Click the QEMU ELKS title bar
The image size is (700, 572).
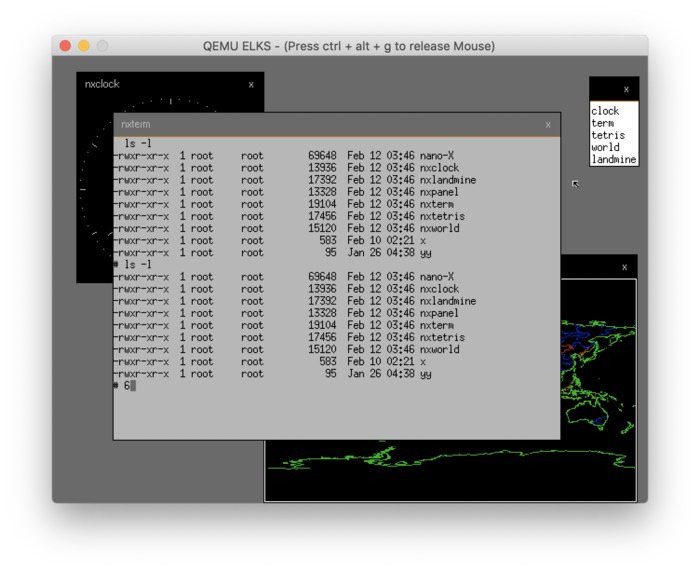(349, 46)
